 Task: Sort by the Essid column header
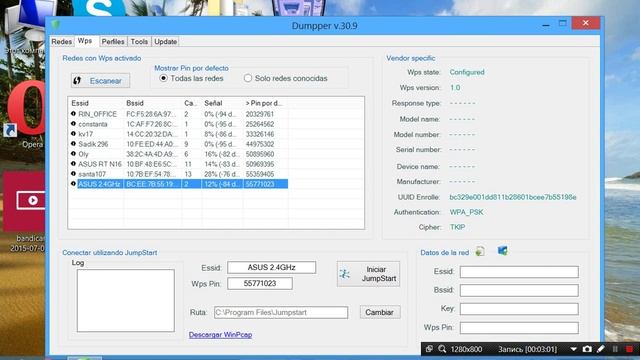point(96,103)
